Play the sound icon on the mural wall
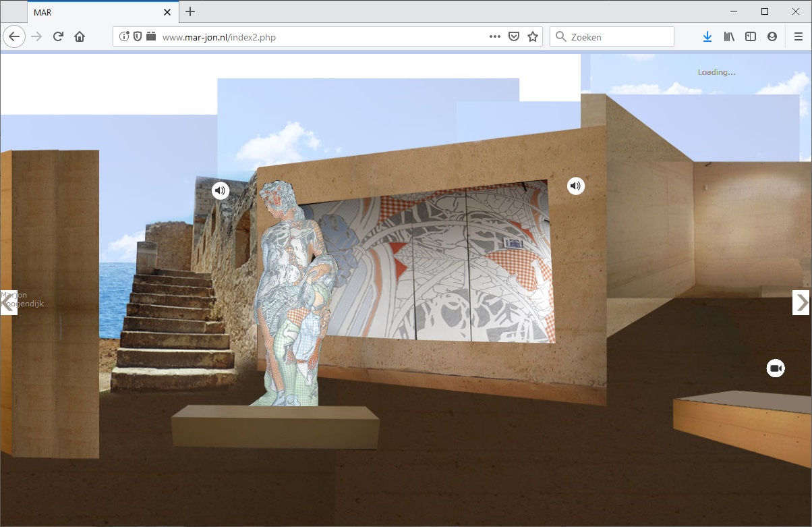Image resolution: width=812 pixels, height=527 pixels. (x=575, y=186)
